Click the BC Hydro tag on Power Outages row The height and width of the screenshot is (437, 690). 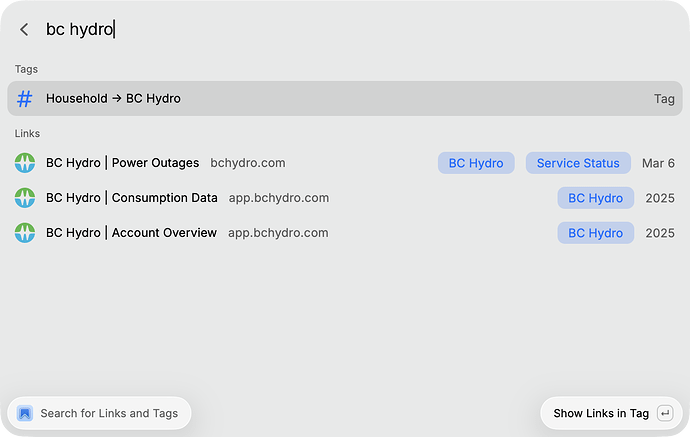pos(476,163)
